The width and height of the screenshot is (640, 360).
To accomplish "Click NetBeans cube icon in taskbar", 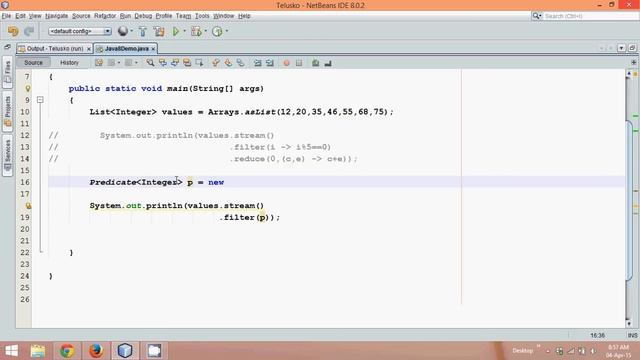I will (125, 351).
